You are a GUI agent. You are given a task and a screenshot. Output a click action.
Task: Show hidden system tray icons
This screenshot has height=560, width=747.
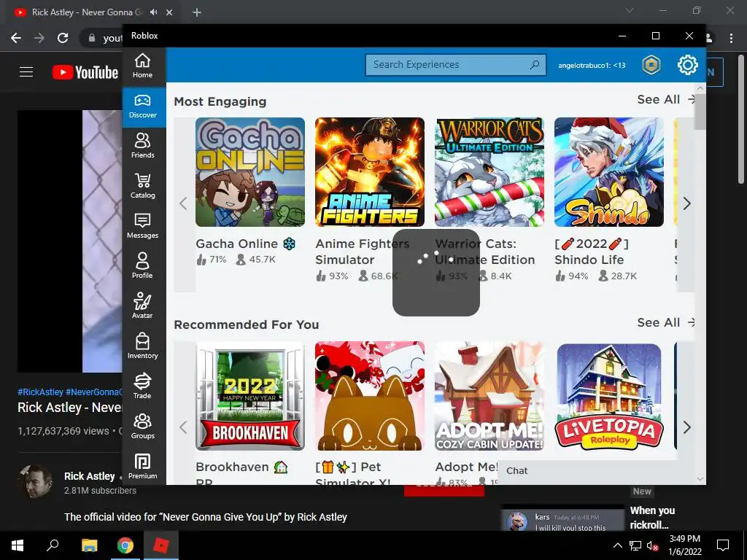617,545
